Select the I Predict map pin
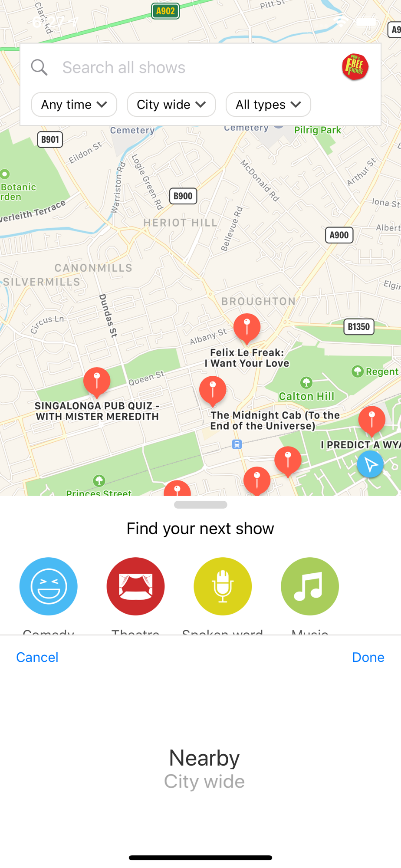This screenshot has height=868, width=401. click(x=371, y=421)
